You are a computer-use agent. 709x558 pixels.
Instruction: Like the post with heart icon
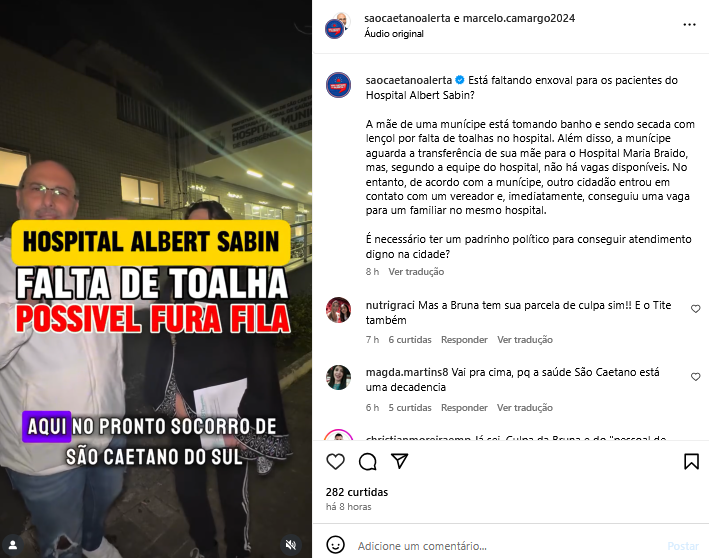pos(336,462)
